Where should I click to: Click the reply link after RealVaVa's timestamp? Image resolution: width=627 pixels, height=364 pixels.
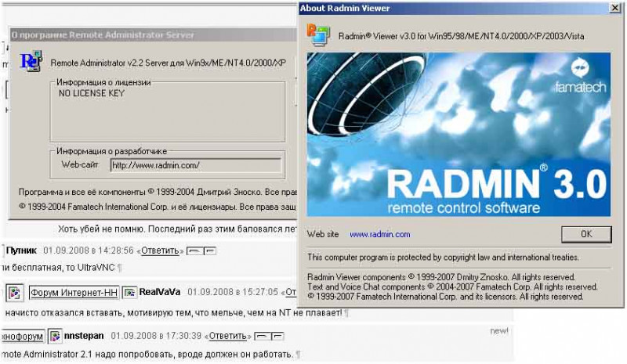pyautogui.click(x=291, y=292)
